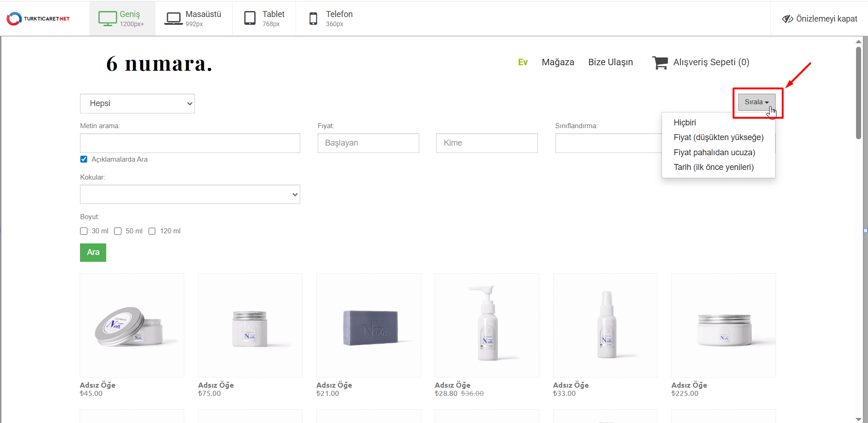
Task: Select Tarih (ilk önce yenileri) option
Action: 714,167
